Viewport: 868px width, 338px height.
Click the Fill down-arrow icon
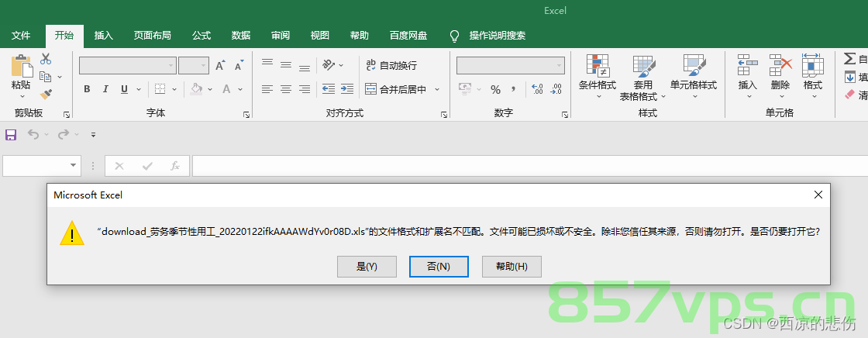click(x=849, y=77)
